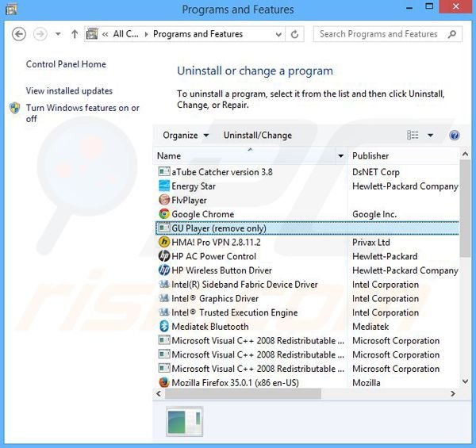Open View installed updates link
This screenshot has height=448, width=476.
coord(69,90)
